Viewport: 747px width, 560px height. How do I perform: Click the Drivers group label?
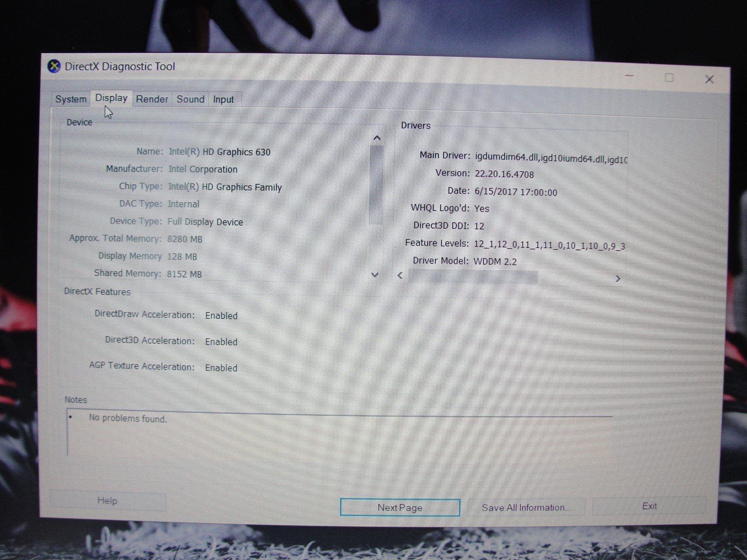tap(416, 126)
